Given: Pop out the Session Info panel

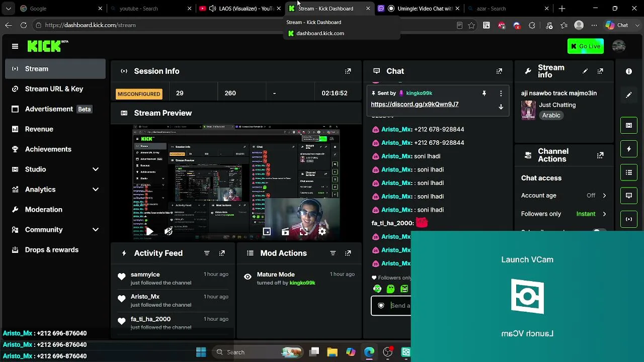Looking at the screenshot, I should pos(348,71).
